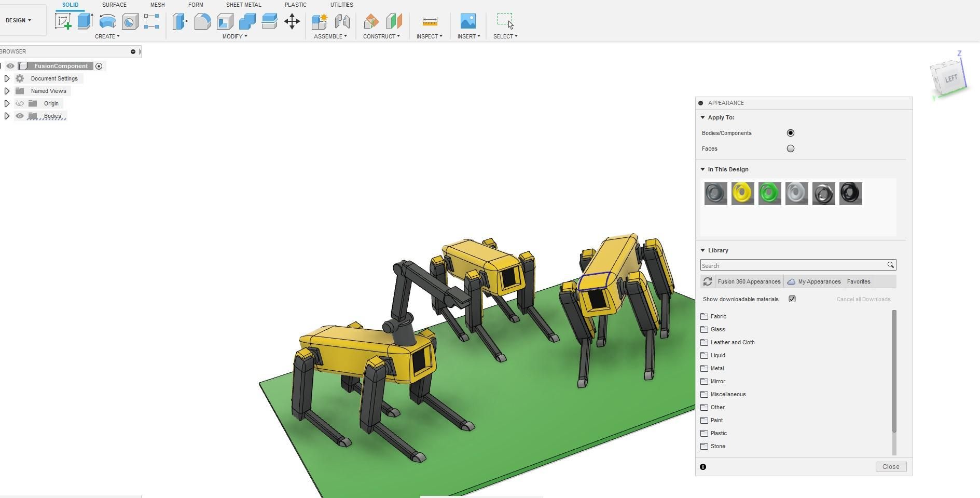Open the Measure tool under Inspect
This screenshot has height=498, width=980.
pyautogui.click(x=430, y=22)
